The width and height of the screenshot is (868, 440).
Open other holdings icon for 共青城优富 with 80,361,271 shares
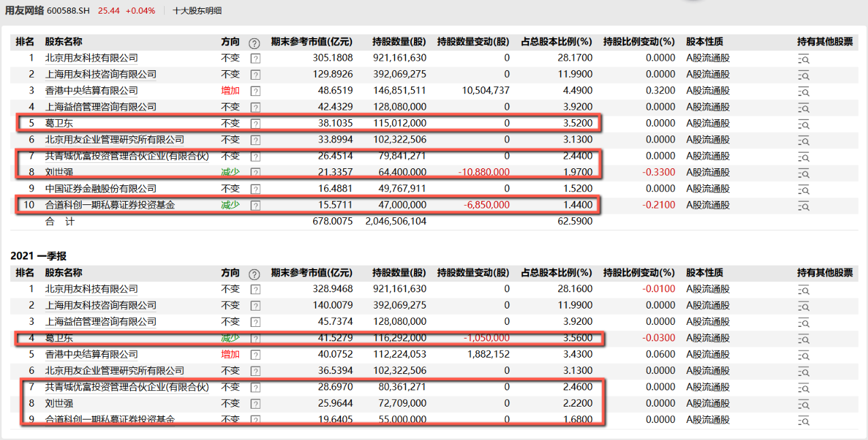click(803, 388)
